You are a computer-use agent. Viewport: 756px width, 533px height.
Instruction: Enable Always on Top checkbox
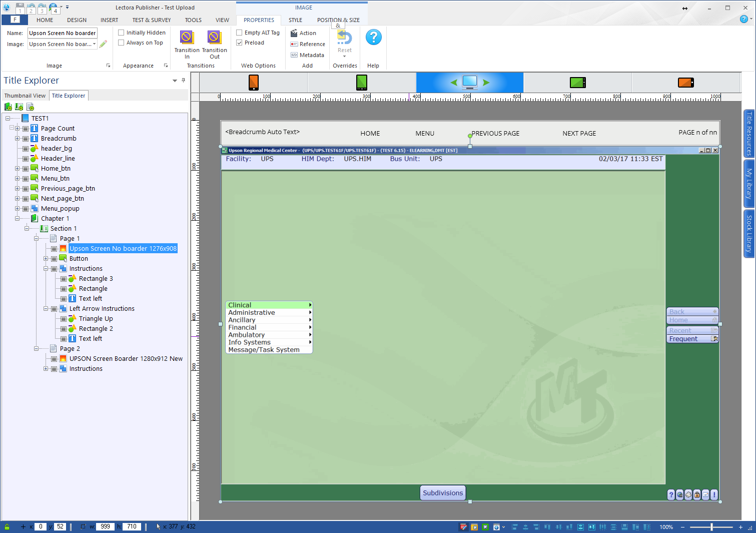pos(121,43)
